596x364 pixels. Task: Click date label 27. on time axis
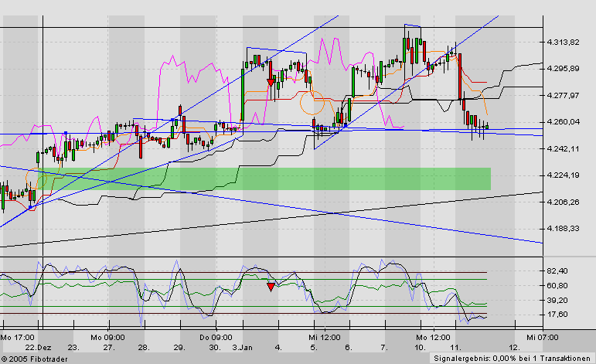[x=109, y=348]
